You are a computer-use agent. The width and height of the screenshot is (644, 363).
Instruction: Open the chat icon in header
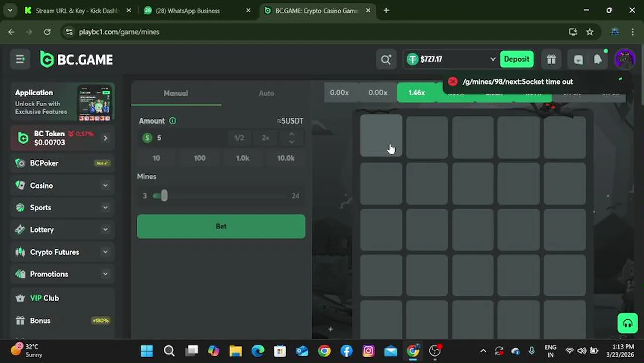578,59
